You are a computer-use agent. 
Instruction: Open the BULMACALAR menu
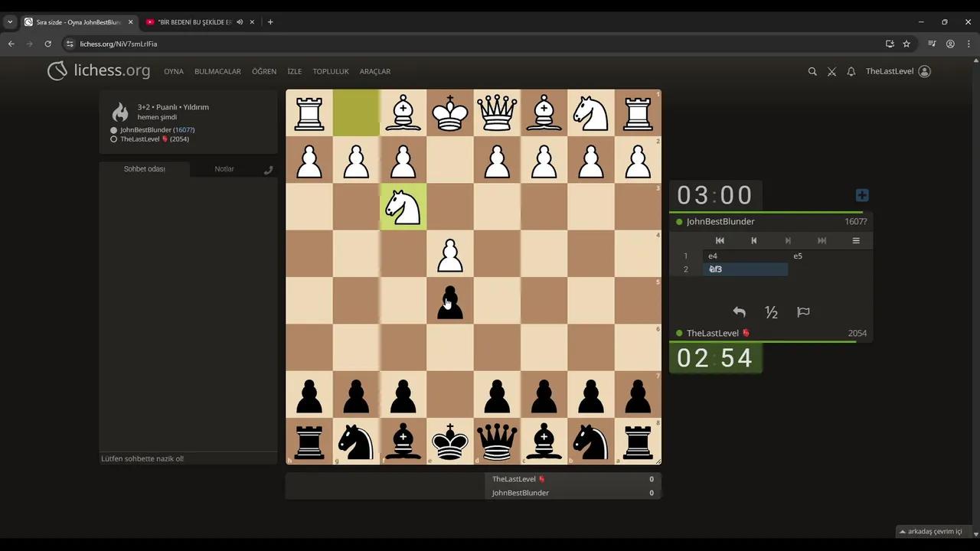pos(217,71)
